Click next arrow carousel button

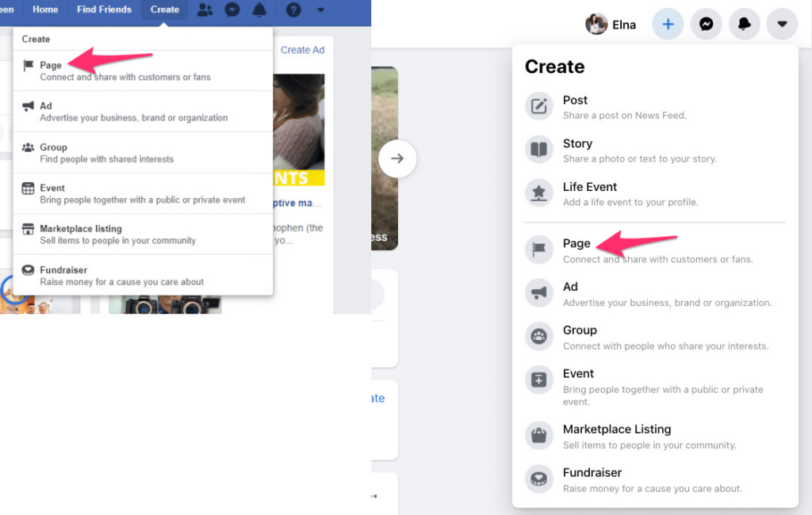click(x=397, y=158)
